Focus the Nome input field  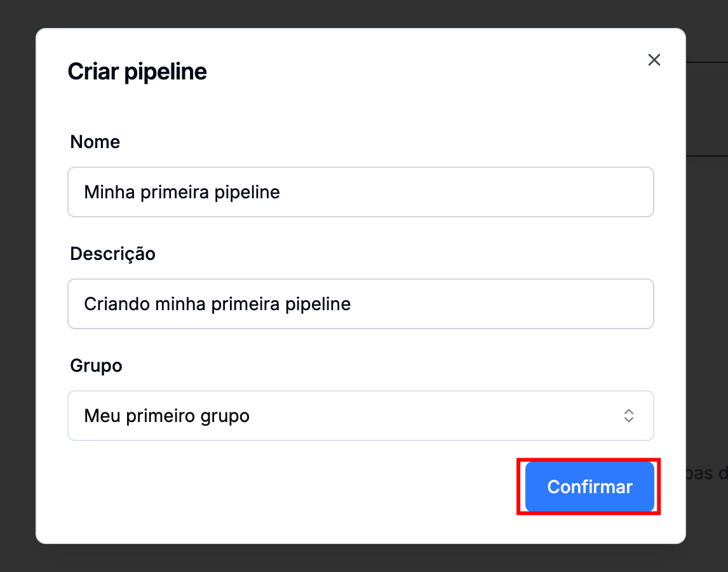(x=360, y=192)
